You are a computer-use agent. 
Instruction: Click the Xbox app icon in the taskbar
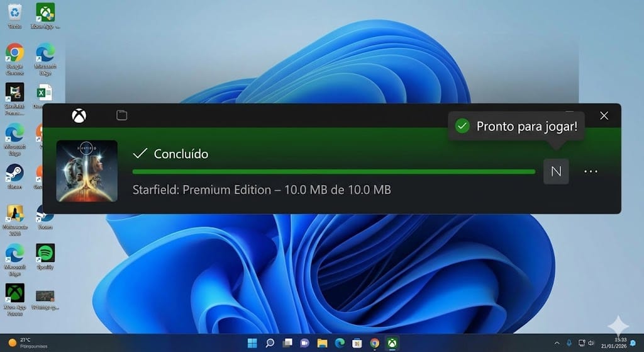click(x=392, y=343)
